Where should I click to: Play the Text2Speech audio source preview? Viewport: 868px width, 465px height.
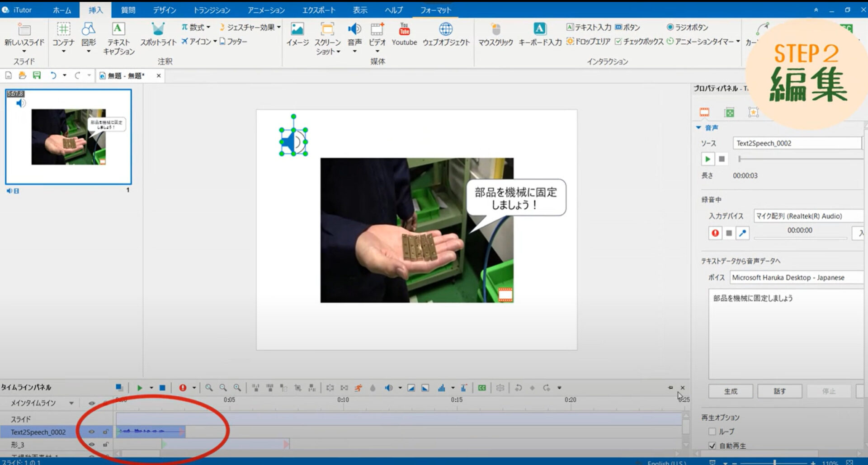coord(708,159)
